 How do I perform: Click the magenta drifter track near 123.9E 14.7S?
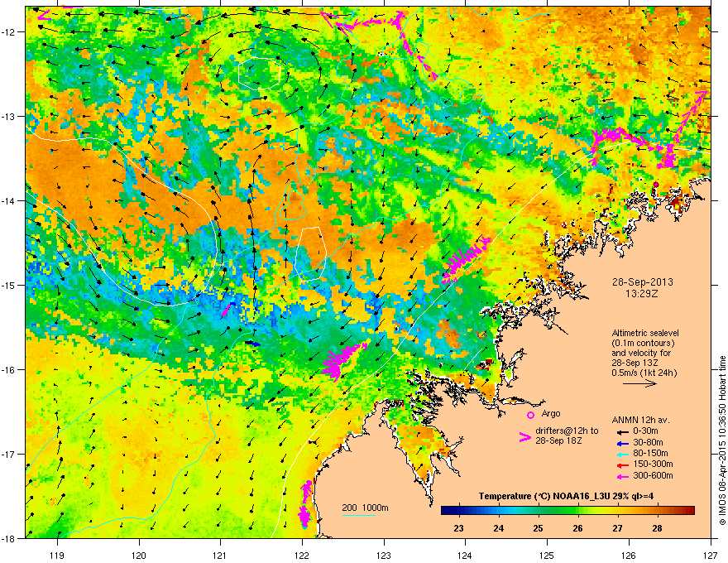point(464,260)
